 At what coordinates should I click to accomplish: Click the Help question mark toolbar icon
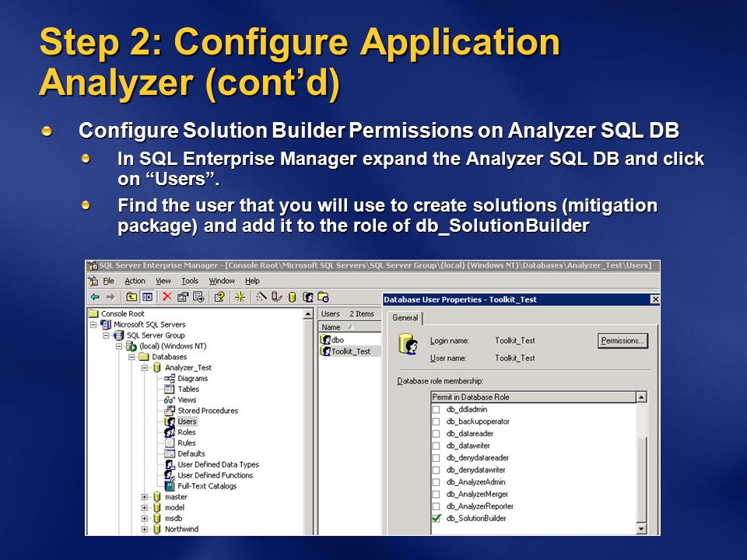tap(219, 297)
